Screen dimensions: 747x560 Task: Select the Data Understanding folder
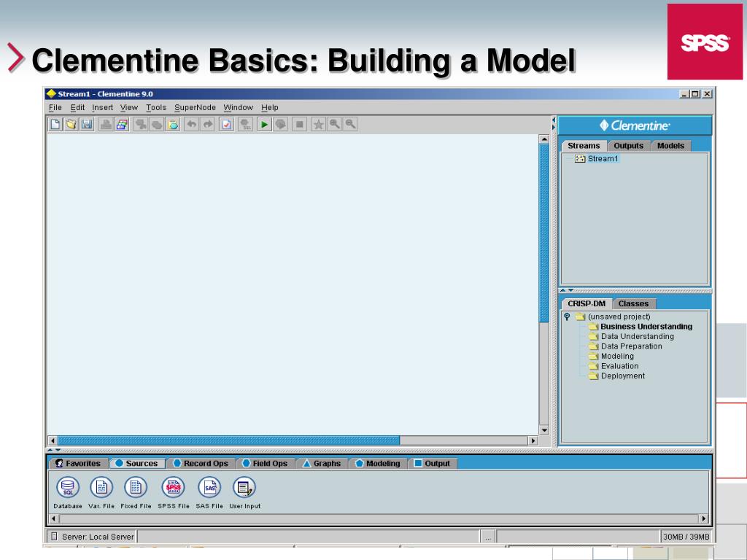[x=631, y=337]
